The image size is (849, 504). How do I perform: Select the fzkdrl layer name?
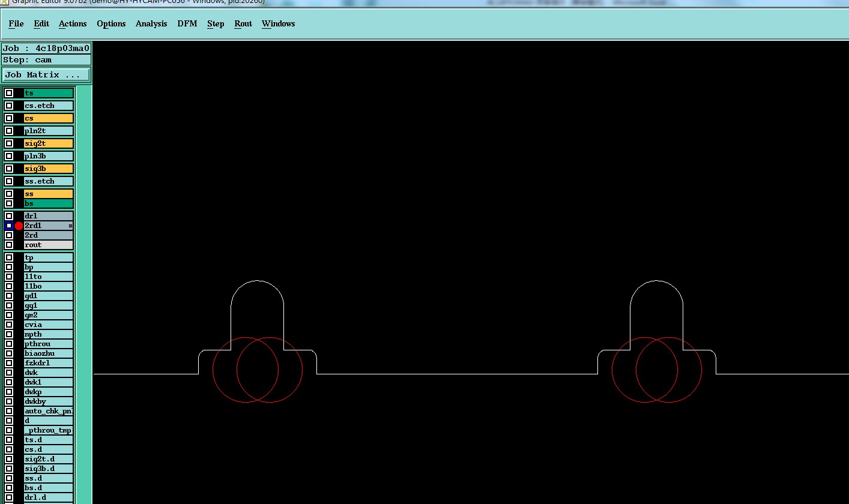[x=48, y=363]
